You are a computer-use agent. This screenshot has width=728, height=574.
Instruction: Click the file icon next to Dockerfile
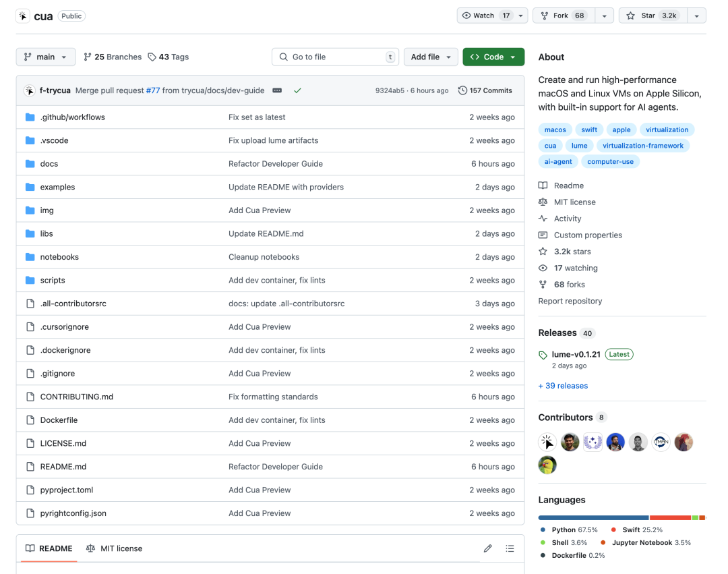coord(30,420)
